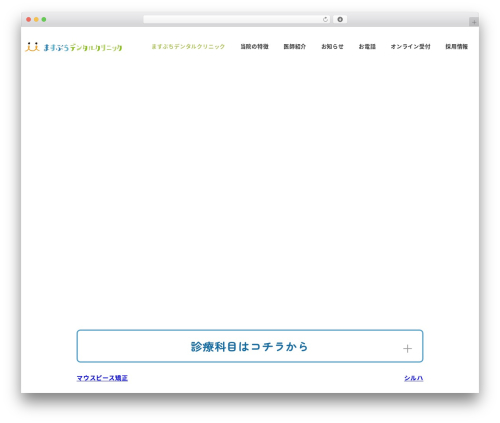Viewport: 500px width, 423px height.
Task: Follow the マウスピース矯正 link
Action: pyautogui.click(x=102, y=378)
